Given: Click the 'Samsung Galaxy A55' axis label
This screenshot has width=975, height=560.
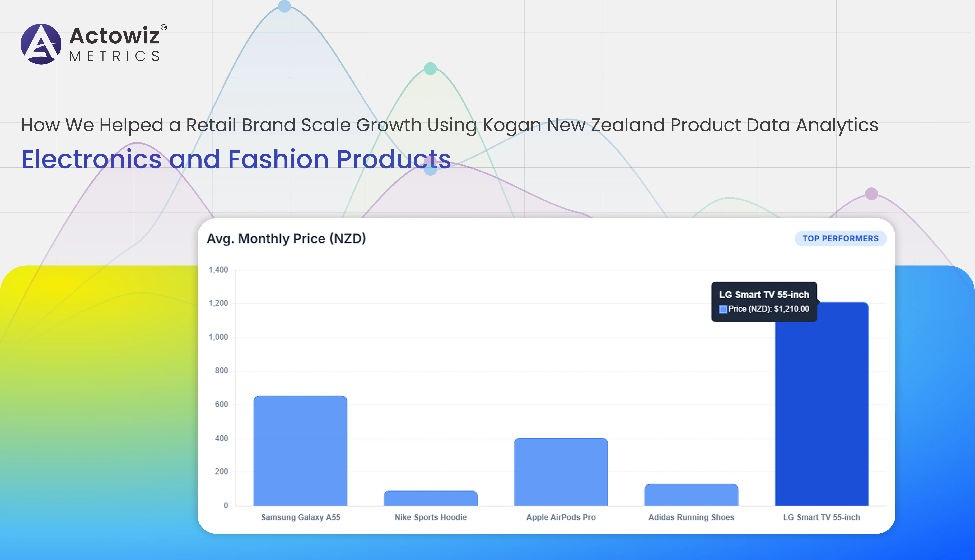Looking at the screenshot, I should click(301, 517).
